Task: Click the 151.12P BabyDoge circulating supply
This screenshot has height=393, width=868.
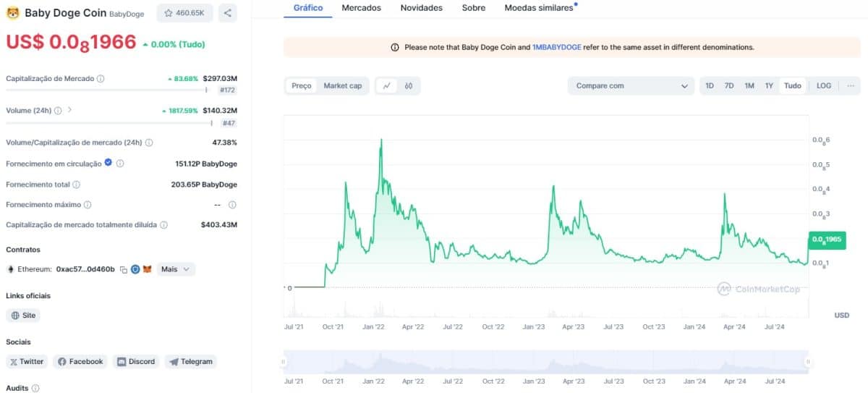Action: (206, 164)
